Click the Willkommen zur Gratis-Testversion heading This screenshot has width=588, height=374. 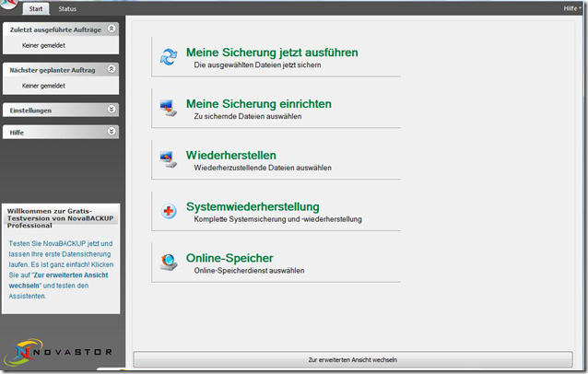tap(60, 218)
